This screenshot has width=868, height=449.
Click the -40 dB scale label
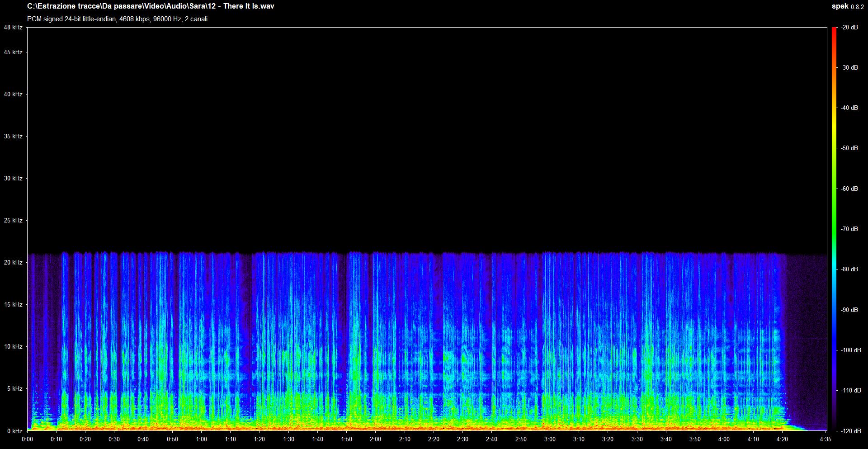(849, 108)
